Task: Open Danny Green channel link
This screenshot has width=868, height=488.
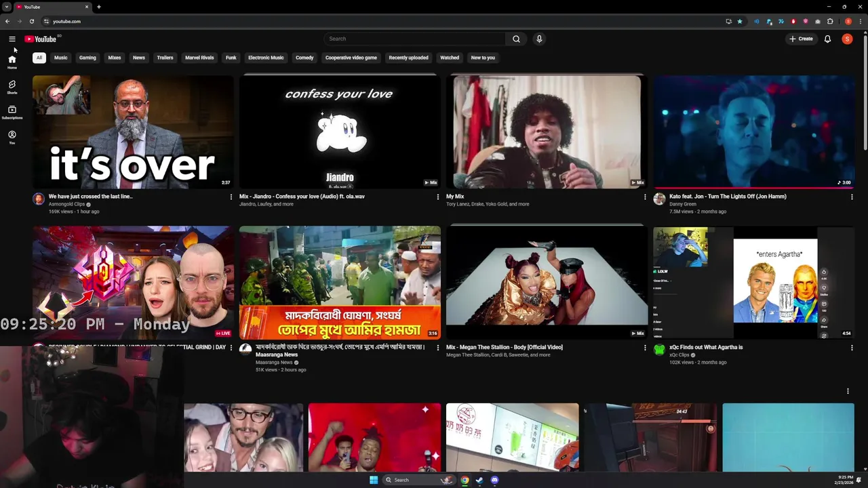Action: pos(683,204)
